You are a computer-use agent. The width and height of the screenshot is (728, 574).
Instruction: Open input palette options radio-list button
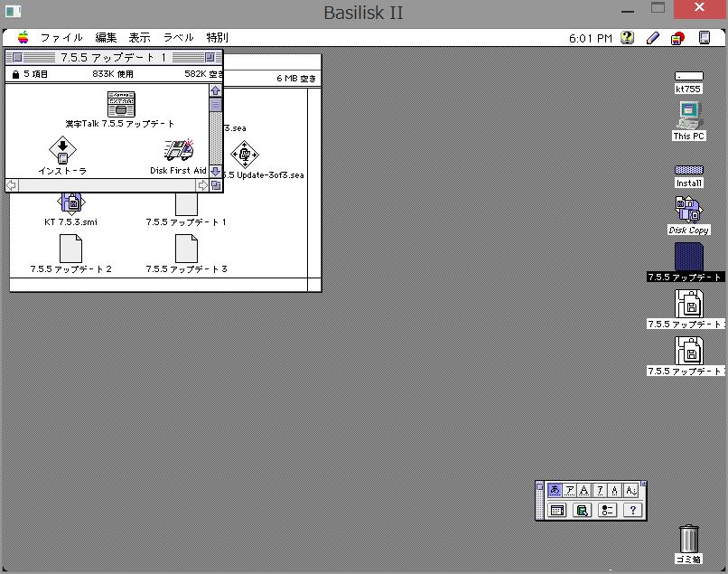coord(607,511)
